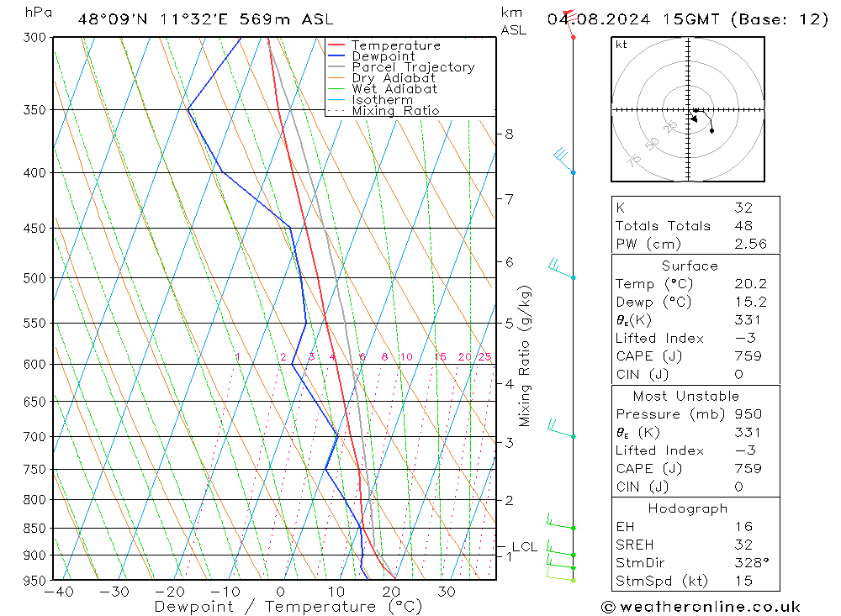Image resolution: width=841 pixels, height=616 pixels.
Task: Click the 75 kt hodograph ring label
Action: point(634,160)
